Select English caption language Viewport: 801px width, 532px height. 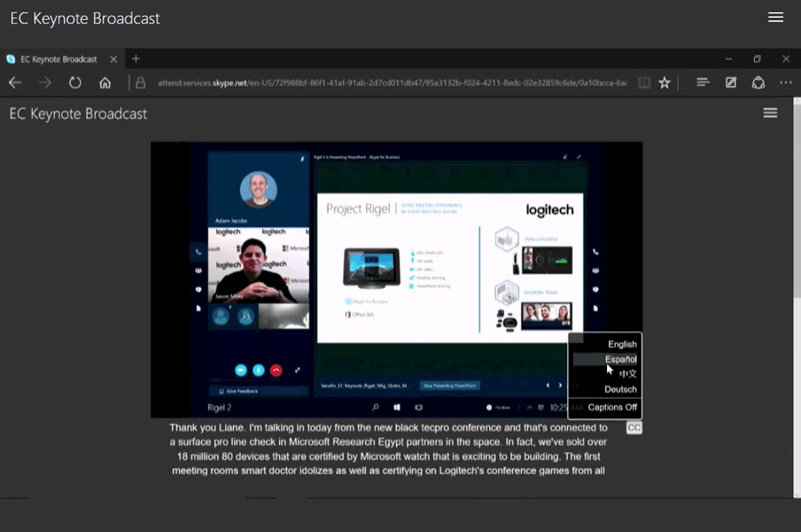(x=622, y=344)
